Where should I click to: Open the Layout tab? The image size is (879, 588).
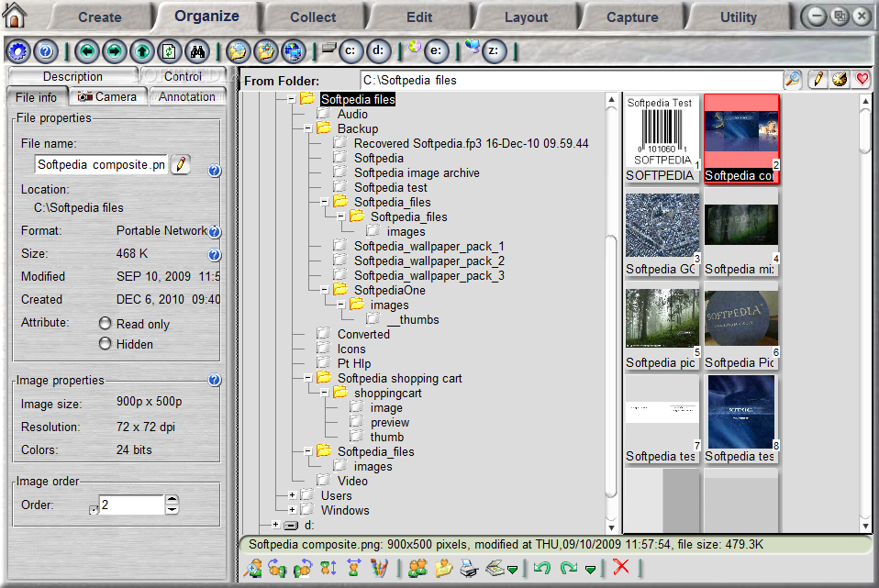pyautogui.click(x=526, y=17)
